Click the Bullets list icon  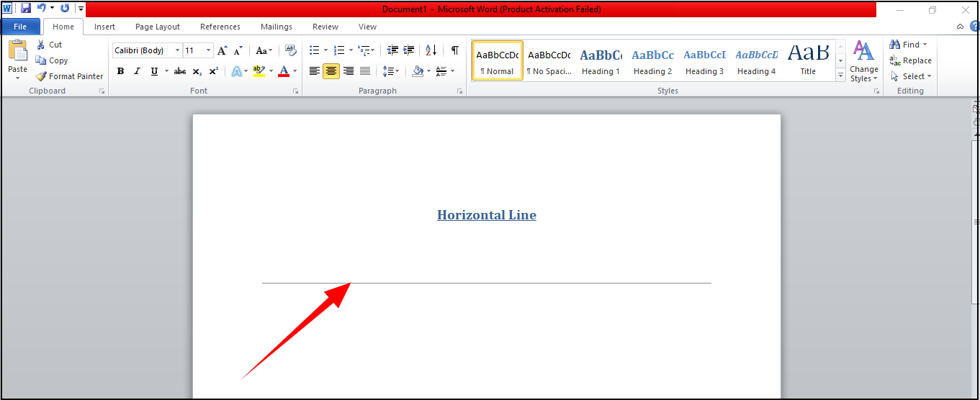[315, 50]
